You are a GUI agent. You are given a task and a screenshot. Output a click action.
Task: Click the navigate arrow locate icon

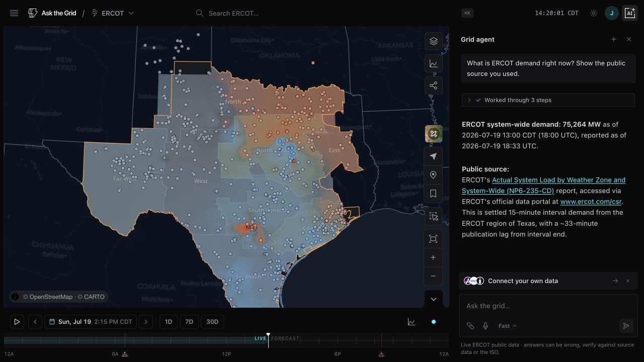(433, 157)
